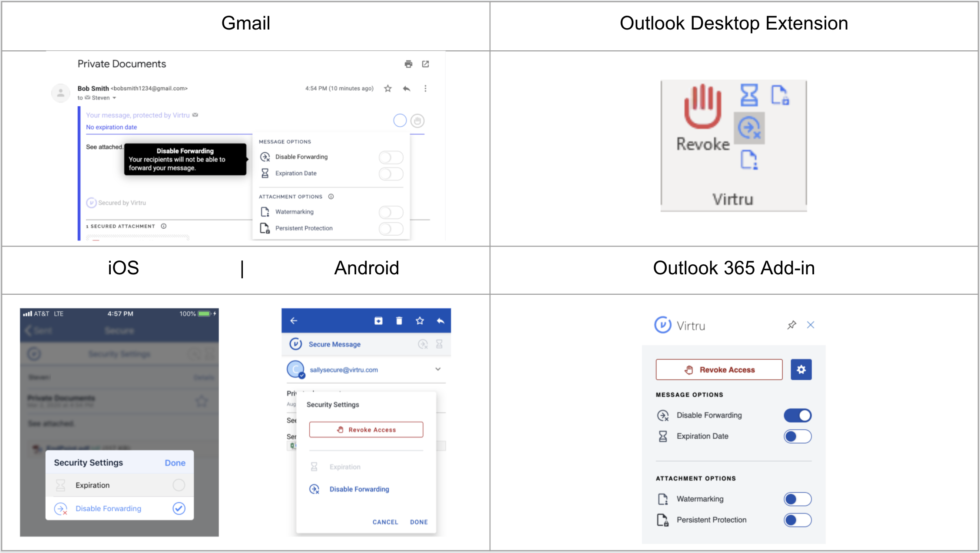The height and width of the screenshot is (553, 980).
Task: Click Revoke Access in Outlook 365 add-in
Action: click(719, 370)
